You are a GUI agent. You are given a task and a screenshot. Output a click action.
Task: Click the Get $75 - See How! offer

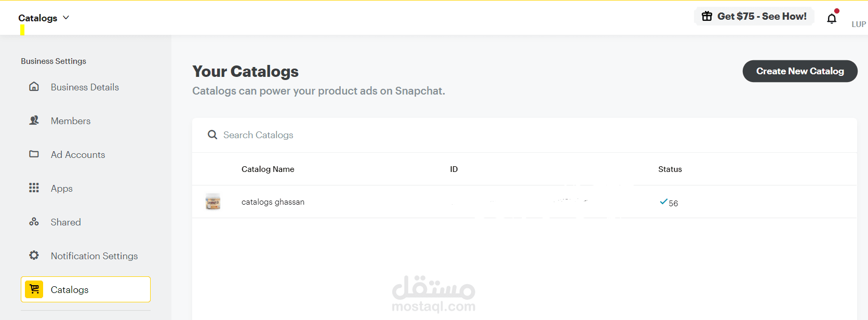[x=762, y=17]
